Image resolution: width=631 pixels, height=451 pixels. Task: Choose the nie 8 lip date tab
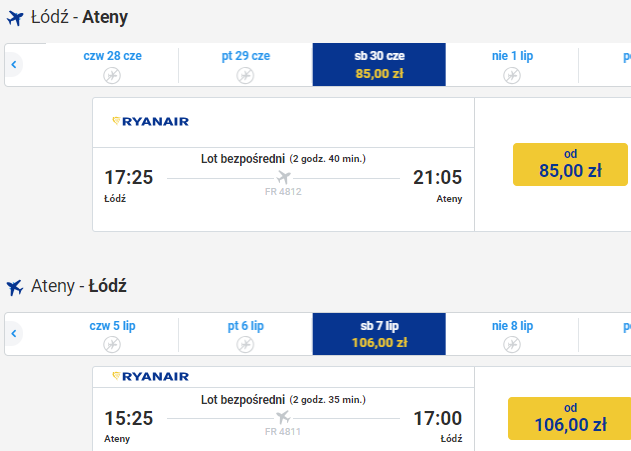pyautogui.click(x=512, y=334)
